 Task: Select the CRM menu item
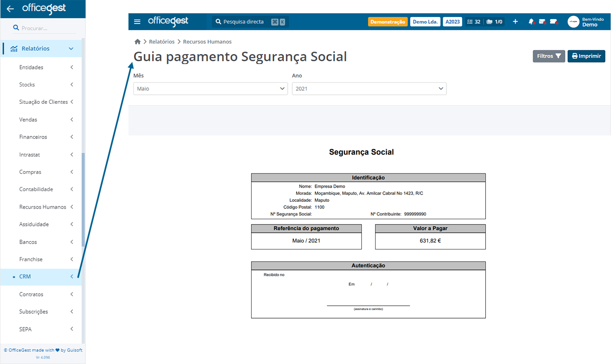[x=41, y=277]
